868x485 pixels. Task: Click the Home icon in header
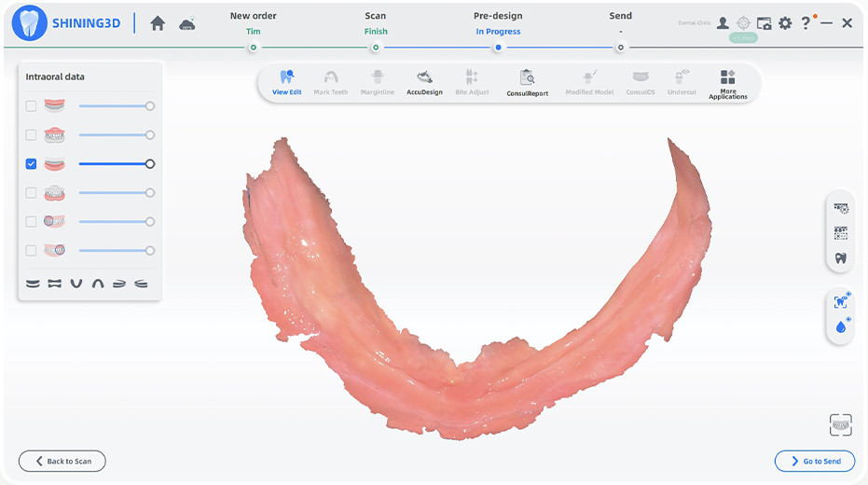(x=158, y=23)
